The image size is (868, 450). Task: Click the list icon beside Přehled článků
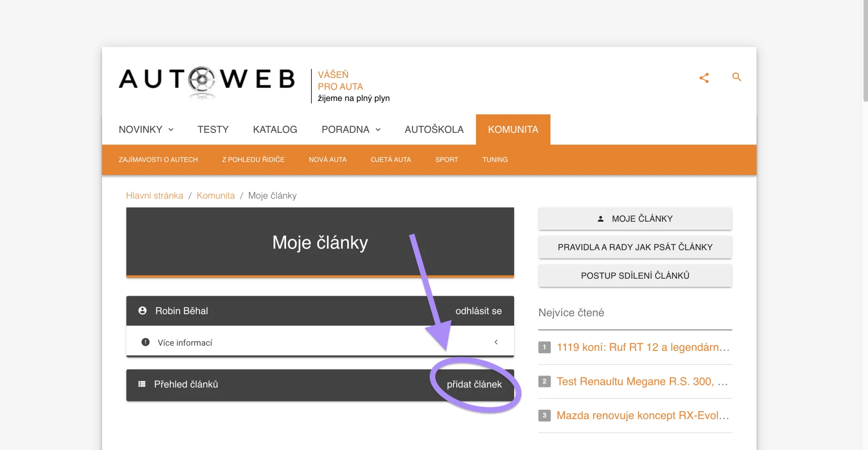point(142,384)
